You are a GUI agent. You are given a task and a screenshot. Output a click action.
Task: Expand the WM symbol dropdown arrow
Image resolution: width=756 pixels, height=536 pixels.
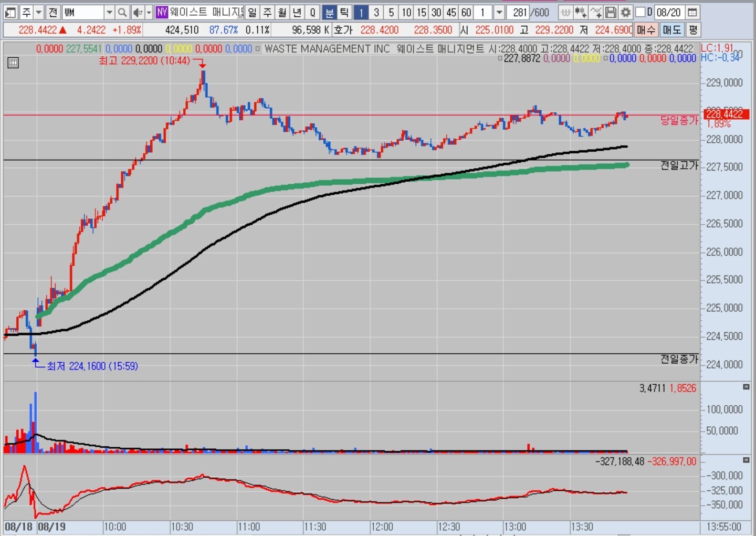[x=109, y=12]
